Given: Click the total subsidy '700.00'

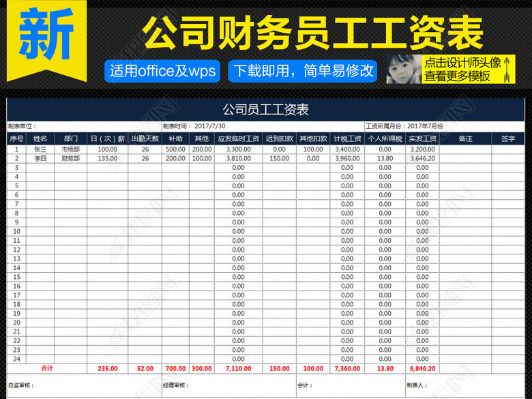Looking at the screenshot, I should (175, 368).
